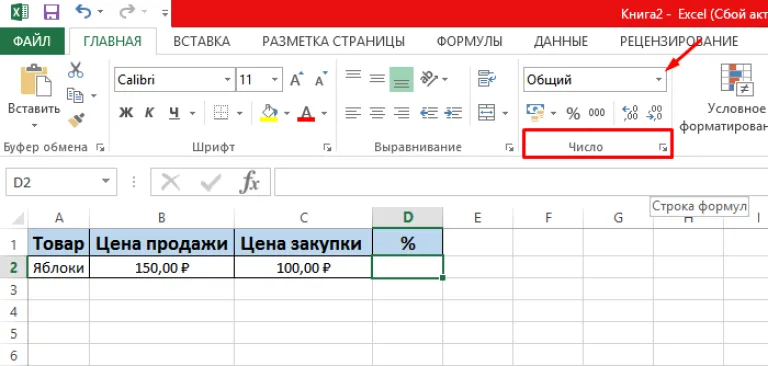The width and height of the screenshot is (768, 366).
Task: Open the undo history dropdown arrow
Action: click(x=100, y=12)
